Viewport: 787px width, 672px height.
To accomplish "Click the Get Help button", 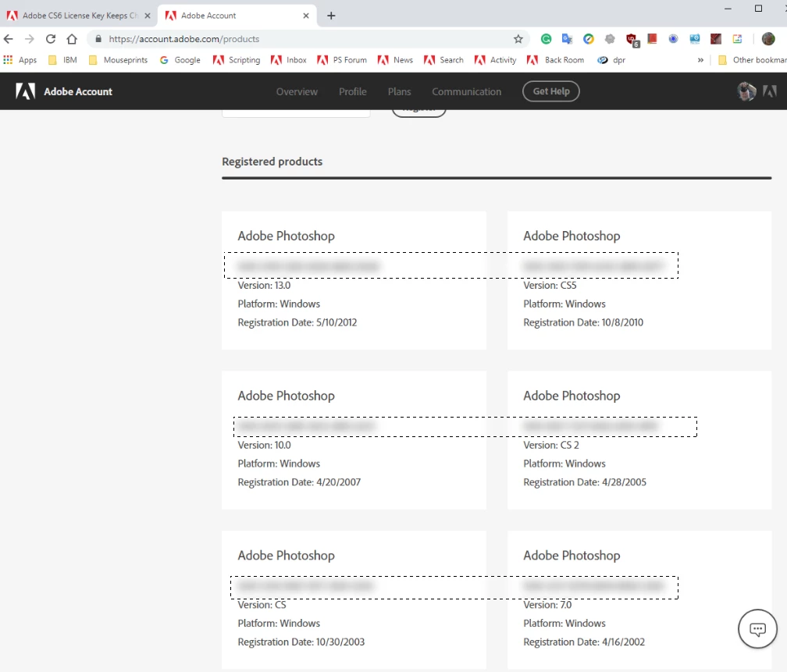I will (550, 91).
